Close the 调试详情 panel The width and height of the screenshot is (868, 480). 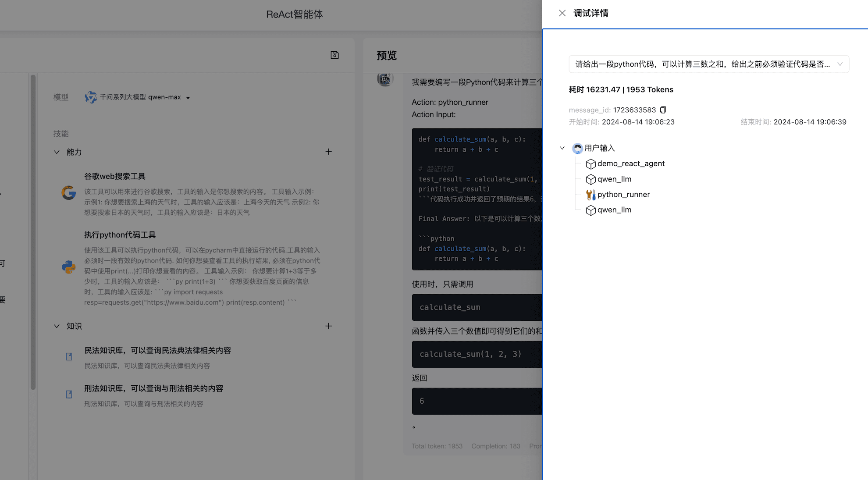562,13
